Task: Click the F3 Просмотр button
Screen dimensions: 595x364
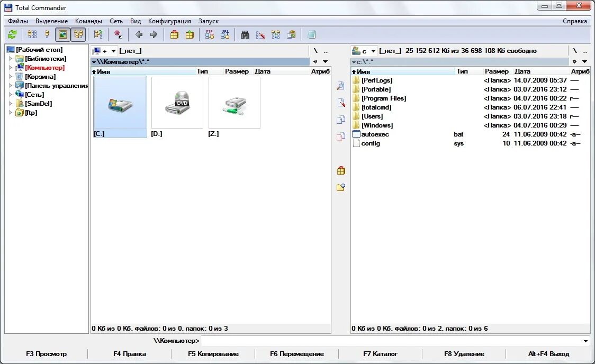Action: click(x=46, y=354)
